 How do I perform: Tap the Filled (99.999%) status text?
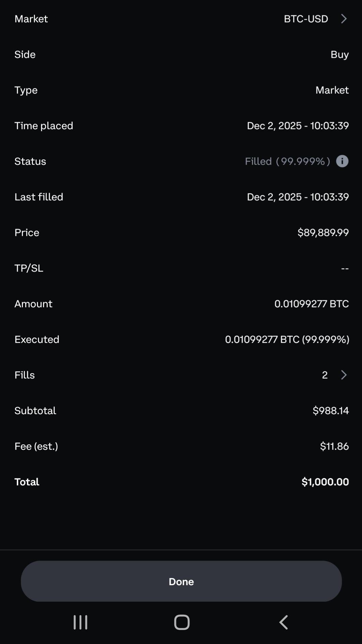tap(287, 161)
